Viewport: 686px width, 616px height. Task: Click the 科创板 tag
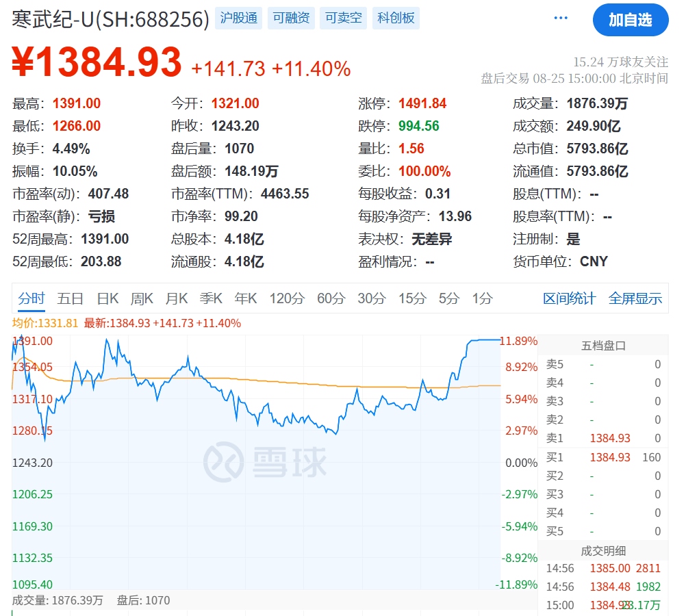(396, 18)
